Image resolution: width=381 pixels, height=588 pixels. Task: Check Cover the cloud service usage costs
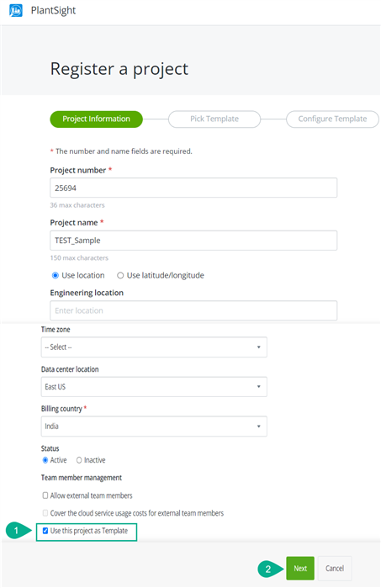pos(45,513)
